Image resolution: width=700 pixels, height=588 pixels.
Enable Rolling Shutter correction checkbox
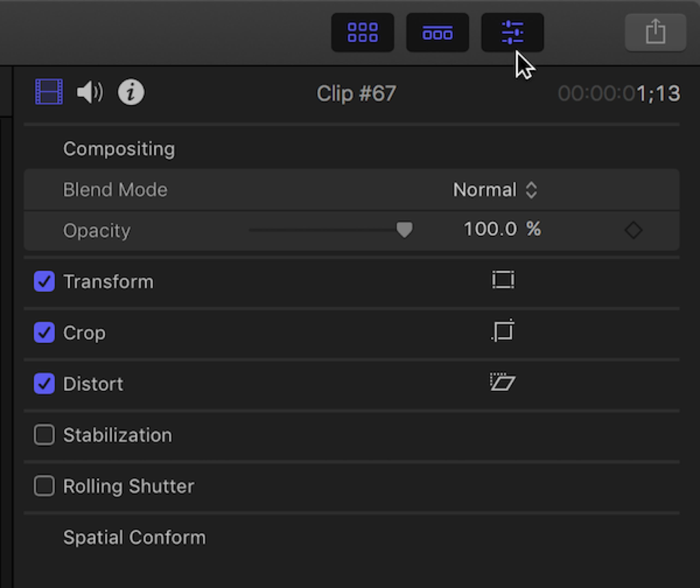pyautogui.click(x=44, y=486)
